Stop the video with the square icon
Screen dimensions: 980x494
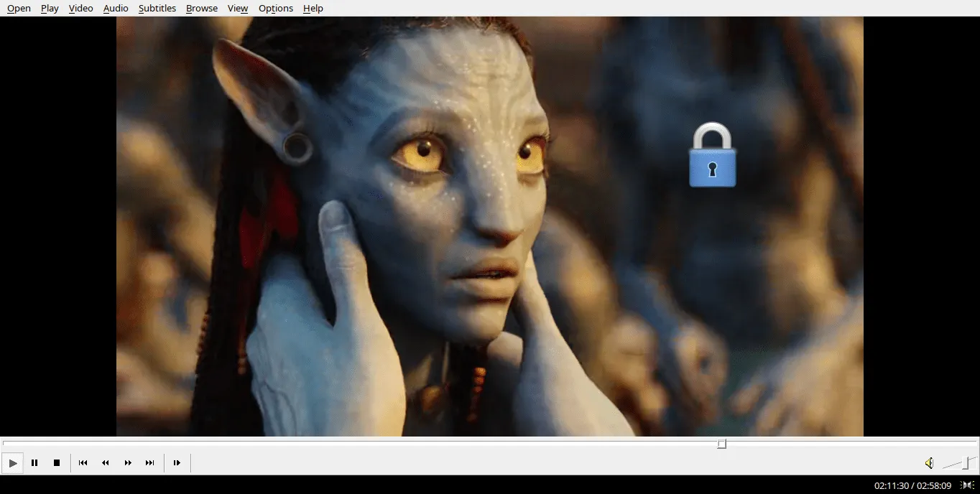57,463
